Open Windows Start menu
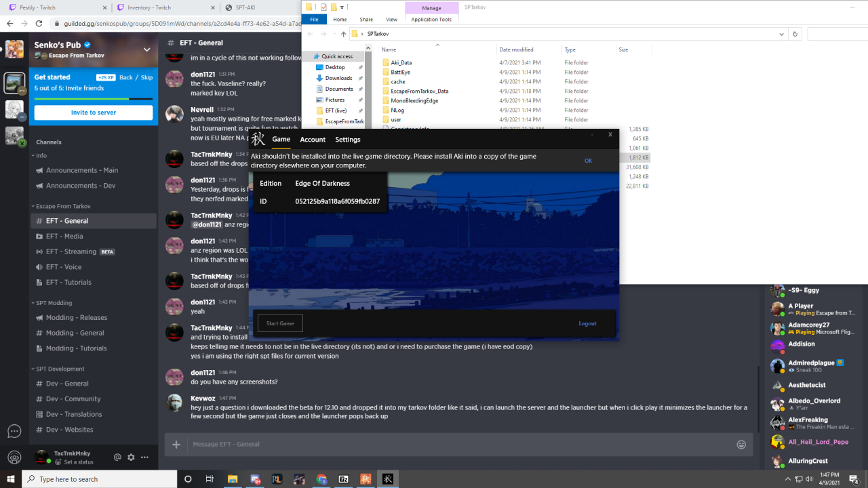This screenshot has width=868, height=488. [x=11, y=479]
